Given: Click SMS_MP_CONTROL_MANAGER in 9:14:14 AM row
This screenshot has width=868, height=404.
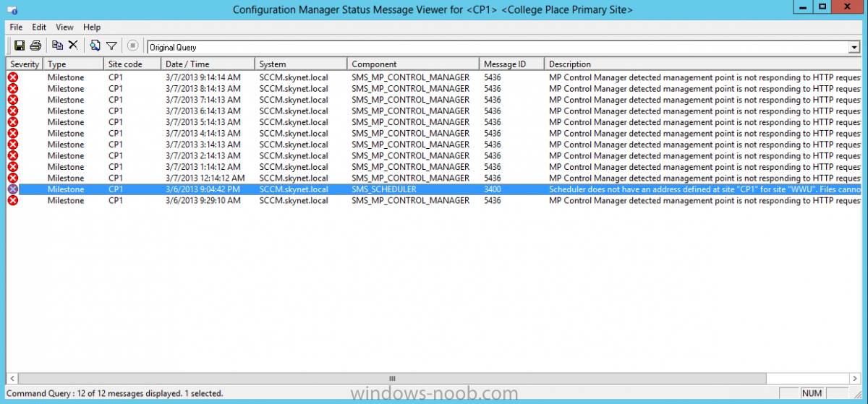Looking at the screenshot, I should (411, 77).
